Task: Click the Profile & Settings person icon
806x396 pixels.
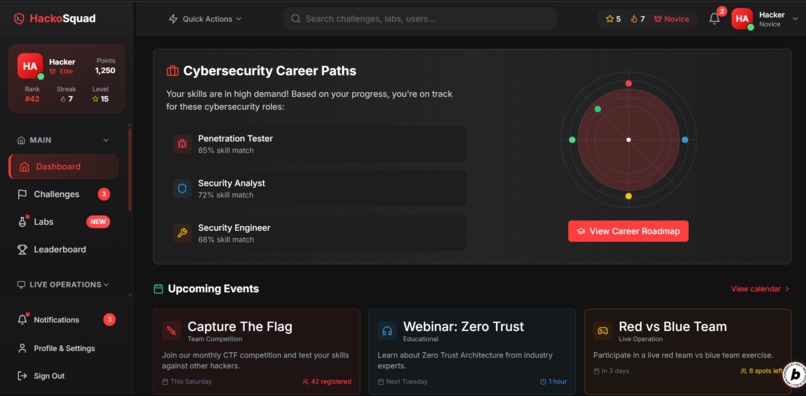Action: [x=22, y=348]
